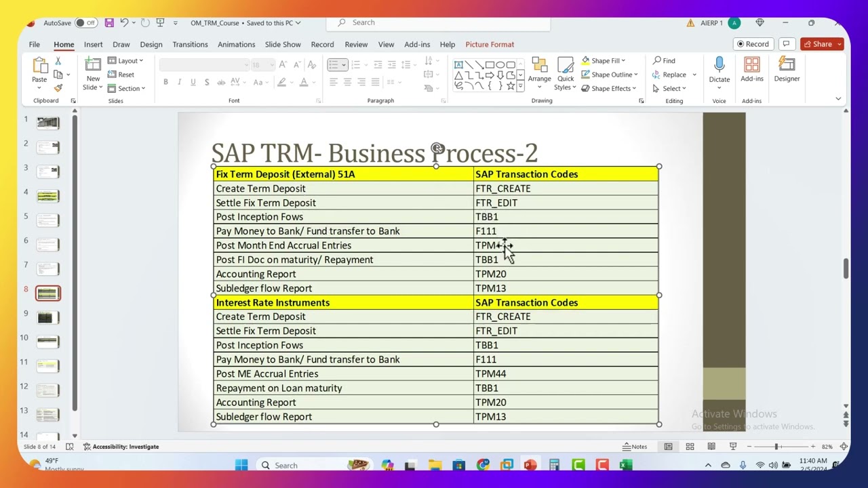868x488 pixels.
Task: Save the presentation with the purple disk icon
Action: pos(109,22)
